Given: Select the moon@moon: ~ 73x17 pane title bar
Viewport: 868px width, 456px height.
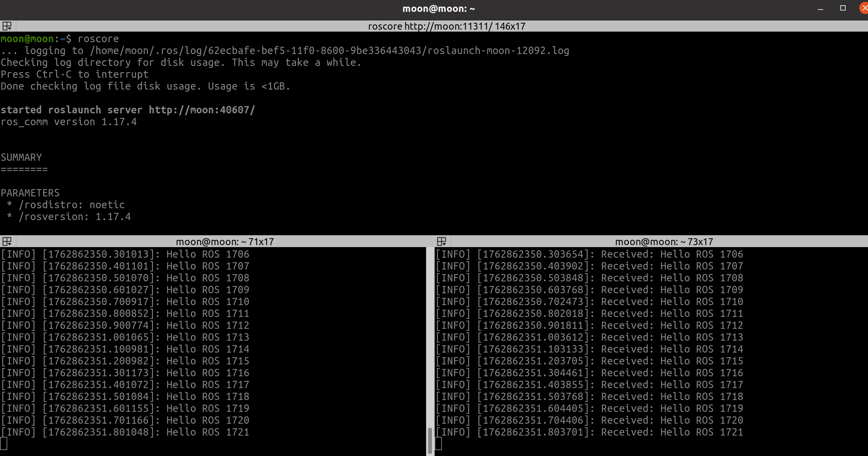Looking at the screenshot, I should click(x=664, y=242).
